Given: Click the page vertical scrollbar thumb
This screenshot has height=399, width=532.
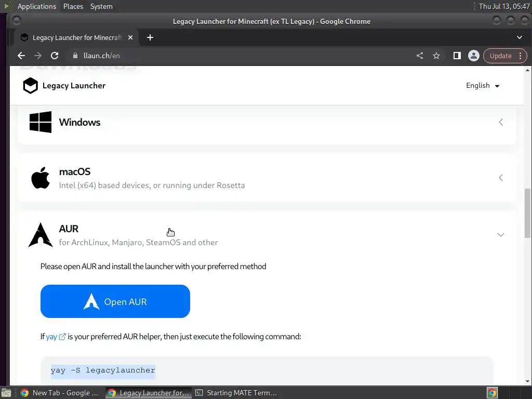Looking at the screenshot, I should click(528, 213).
